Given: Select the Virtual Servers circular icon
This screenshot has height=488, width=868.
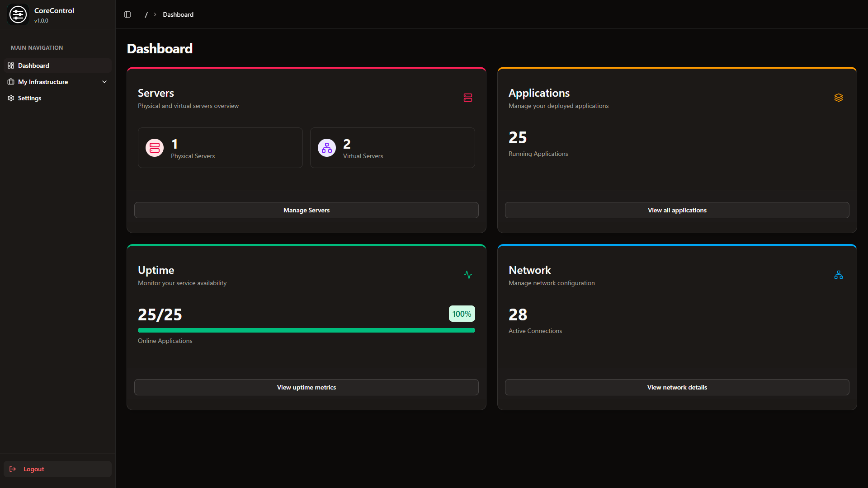Looking at the screenshot, I should [x=326, y=148].
